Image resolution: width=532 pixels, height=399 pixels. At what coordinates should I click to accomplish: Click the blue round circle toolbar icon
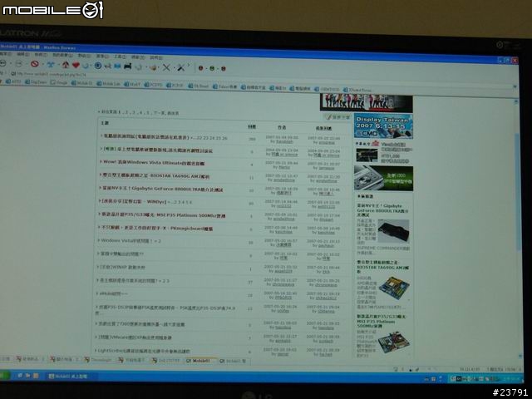(x=98, y=66)
